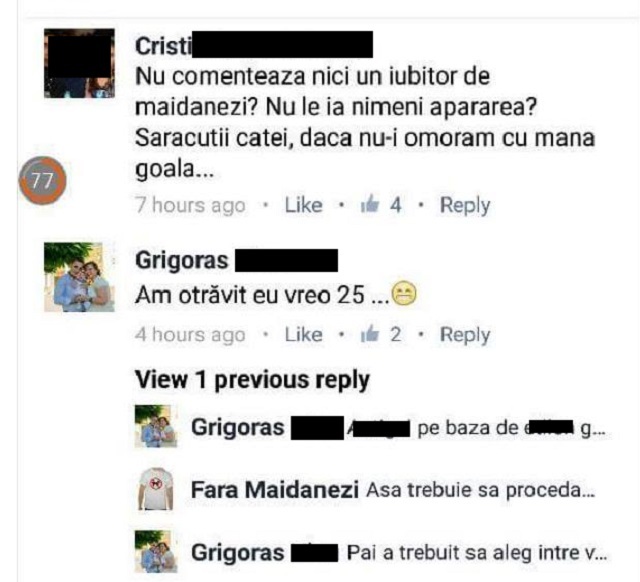This screenshot has width=640, height=582.
Task: Click Grigoras's avatar on the first reply
Action: (x=156, y=426)
